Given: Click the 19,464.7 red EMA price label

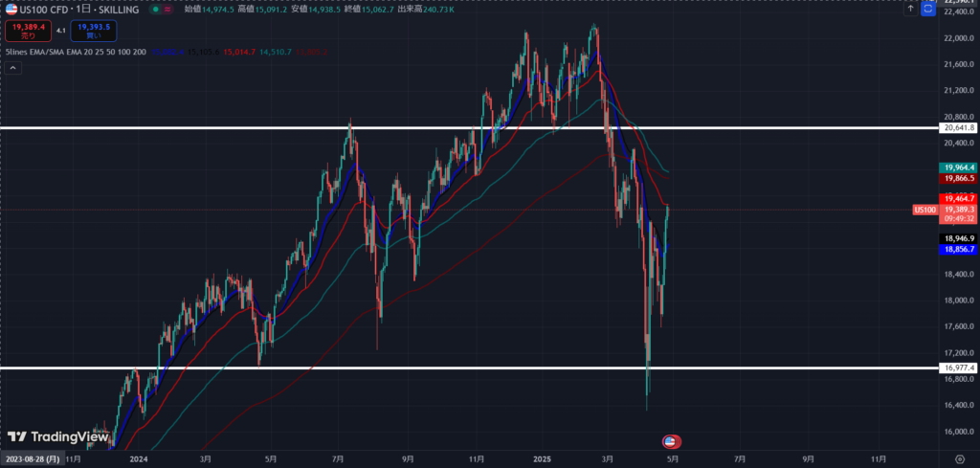Looking at the screenshot, I should (957, 199).
